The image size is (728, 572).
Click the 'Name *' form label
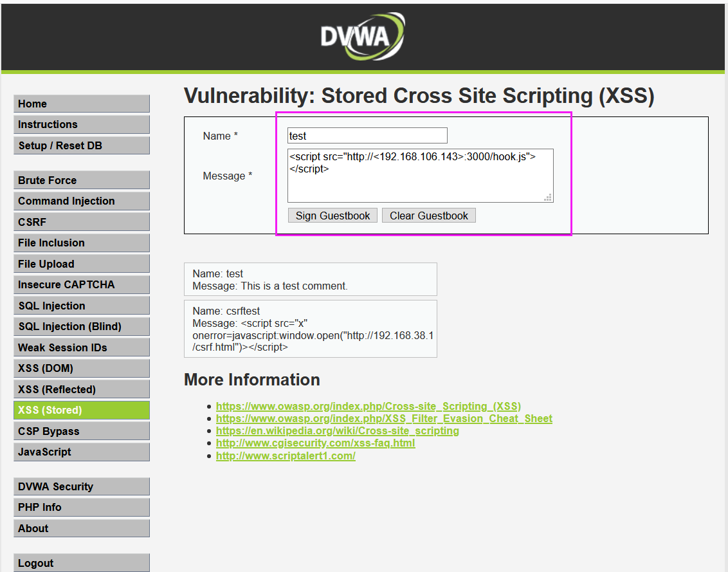pyautogui.click(x=220, y=136)
